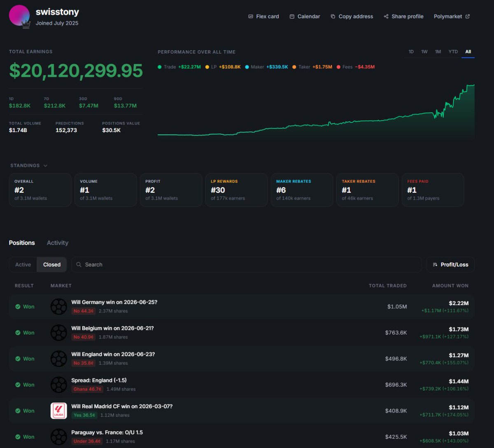This screenshot has width=494, height=448.
Task: Select the YTD time range
Action: point(453,52)
